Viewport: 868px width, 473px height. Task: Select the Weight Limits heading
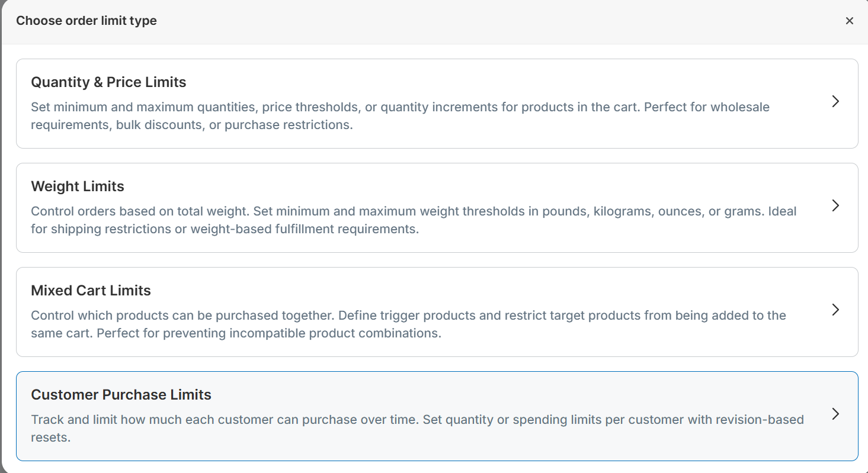click(78, 186)
